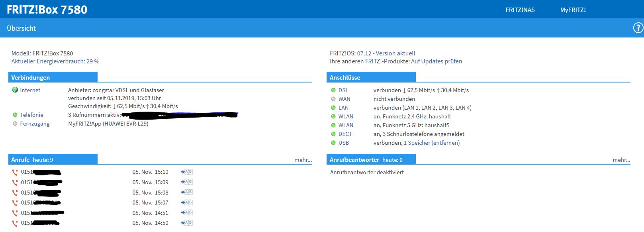This screenshot has width=644, height=232.
Task: Click the 1 Speicher (entfernen) link
Action: 432,143
